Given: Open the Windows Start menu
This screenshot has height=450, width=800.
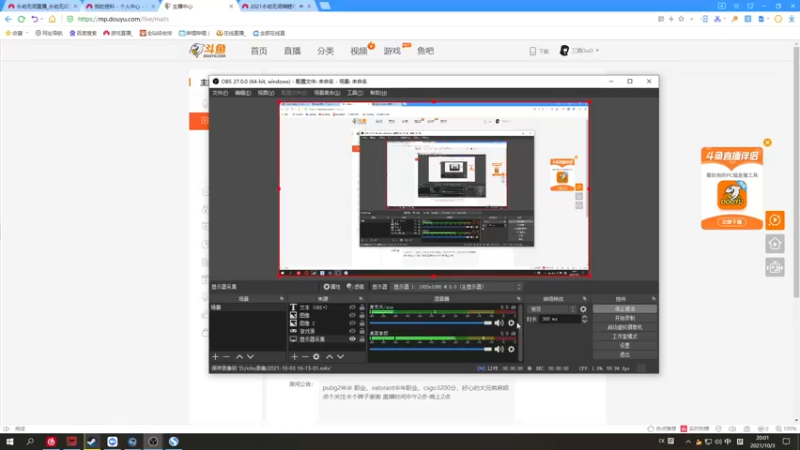Looking at the screenshot, I should click(10, 441).
